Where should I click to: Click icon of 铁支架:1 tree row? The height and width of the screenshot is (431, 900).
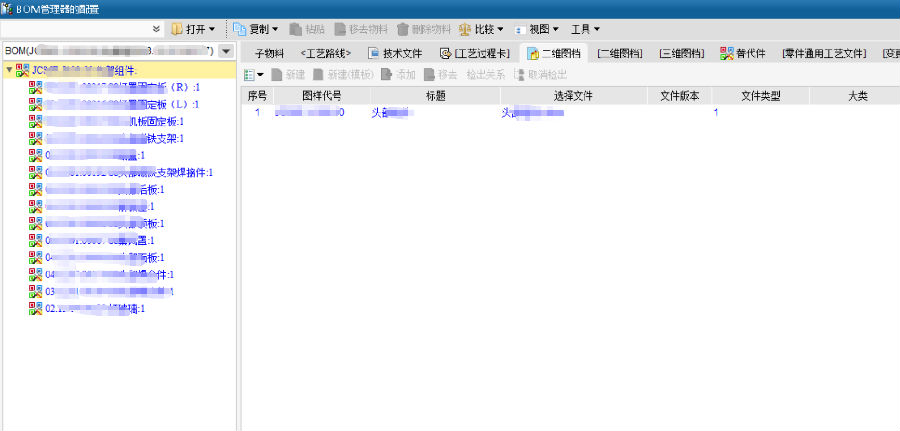36,138
